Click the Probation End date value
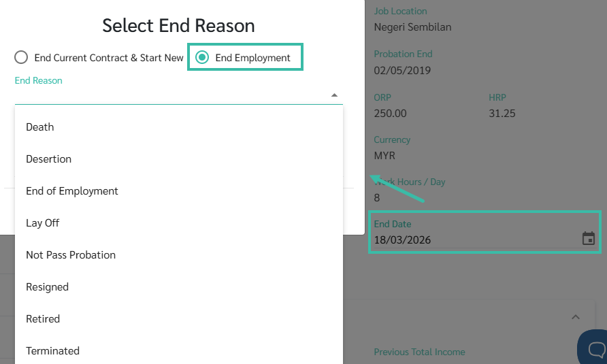 point(402,70)
